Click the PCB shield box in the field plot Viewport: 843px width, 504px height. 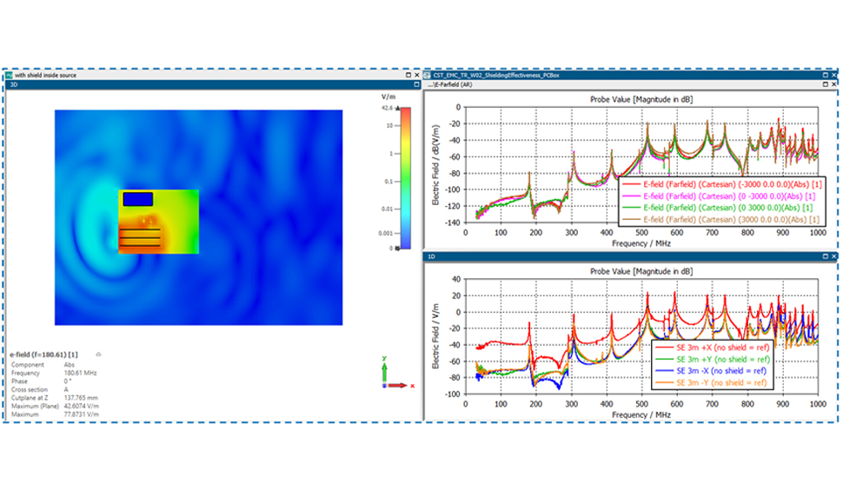[x=158, y=222]
